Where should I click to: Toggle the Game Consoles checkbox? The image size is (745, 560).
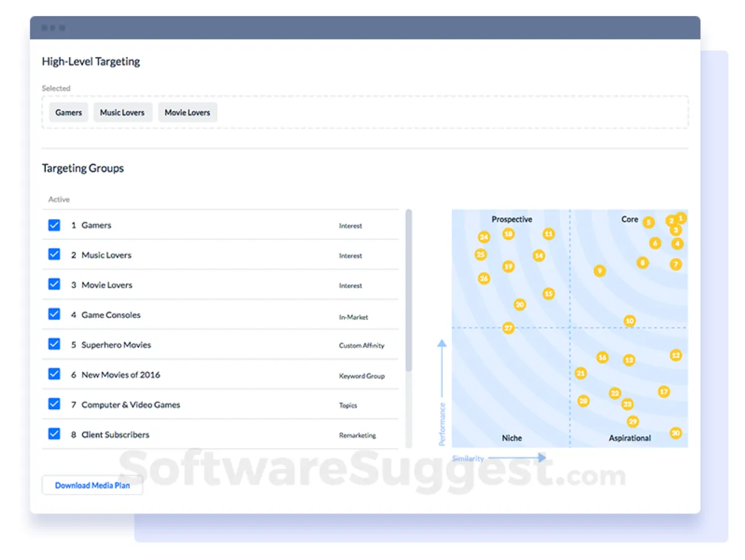click(54, 314)
